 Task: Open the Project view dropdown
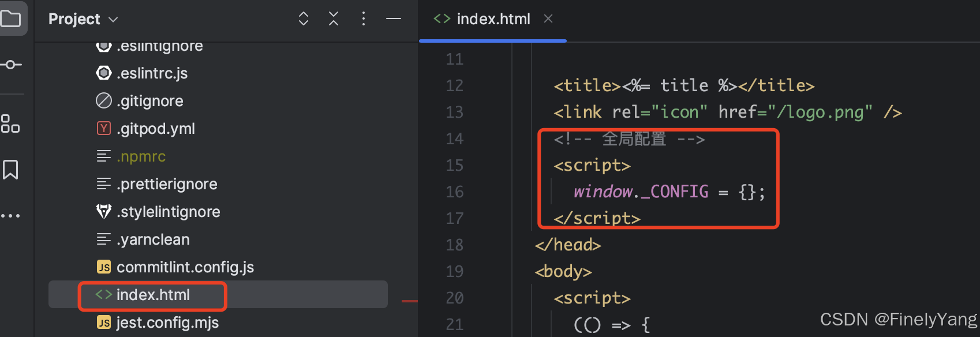(83, 19)
